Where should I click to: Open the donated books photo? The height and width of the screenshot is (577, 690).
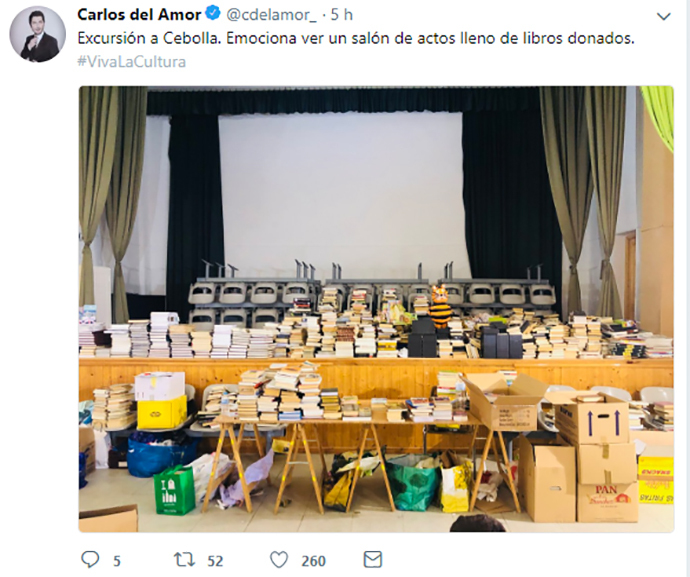(x=376, y=309)
